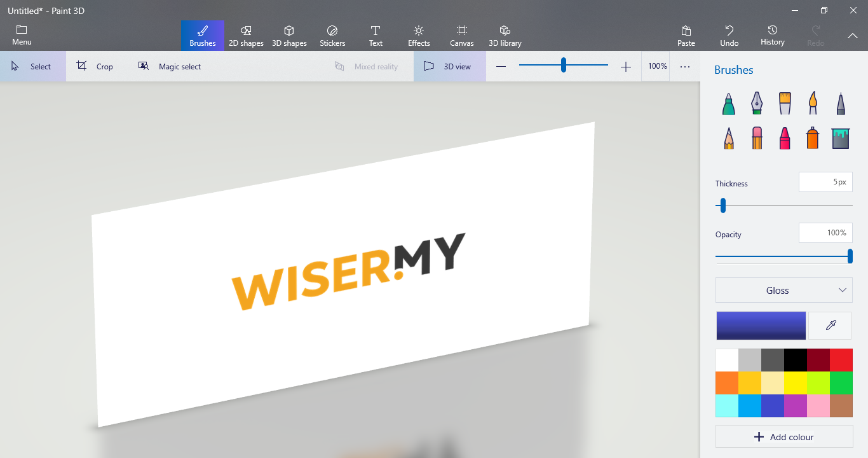Select the Spray can tool
This screenshot has height=458, width=868.
click(x=813, y=138)
